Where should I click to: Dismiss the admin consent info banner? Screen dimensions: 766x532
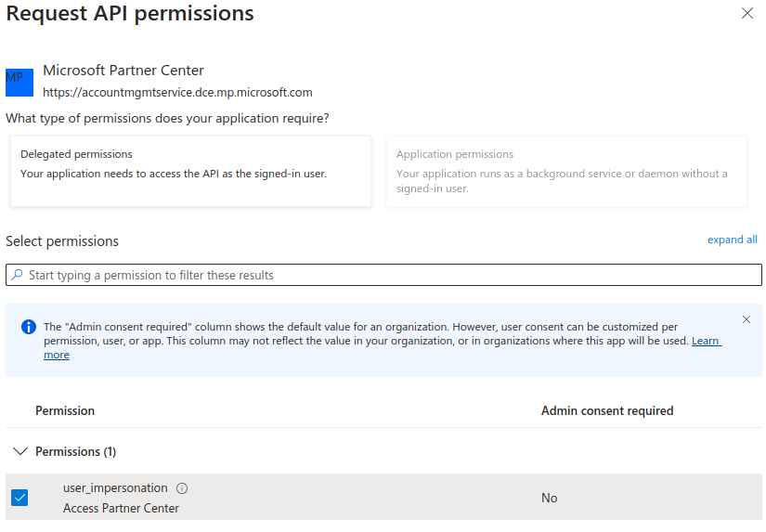tap(747, 319)
